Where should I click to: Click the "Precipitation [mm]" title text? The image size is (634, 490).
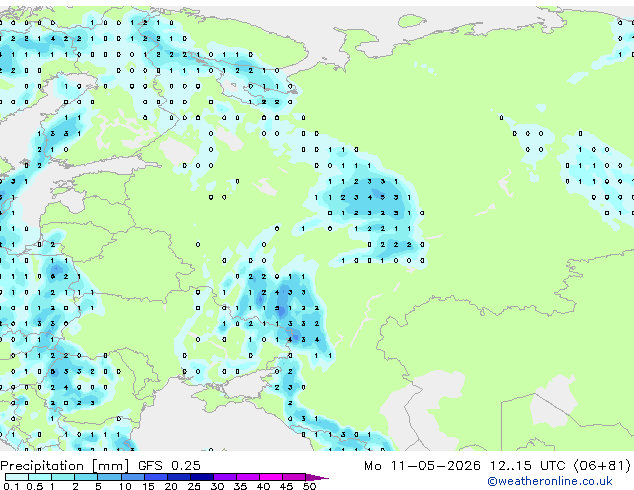[65, 466]
